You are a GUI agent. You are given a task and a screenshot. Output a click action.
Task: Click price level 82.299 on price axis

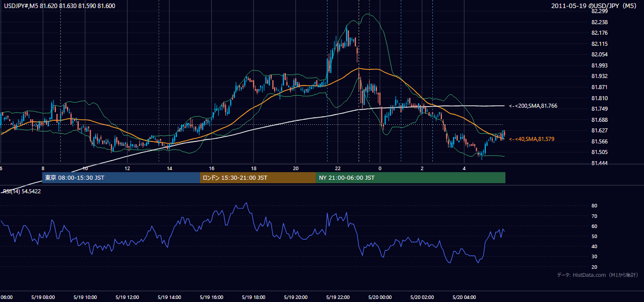tap(599, 11)
